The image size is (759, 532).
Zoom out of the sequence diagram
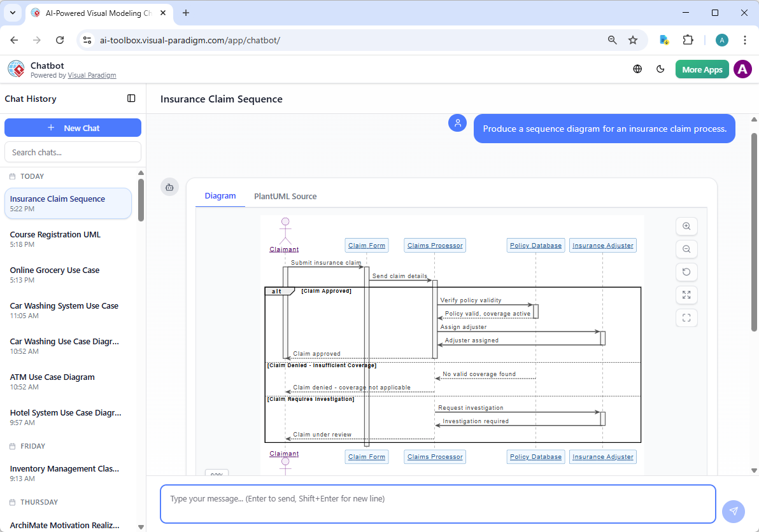(x=686, y=249)
